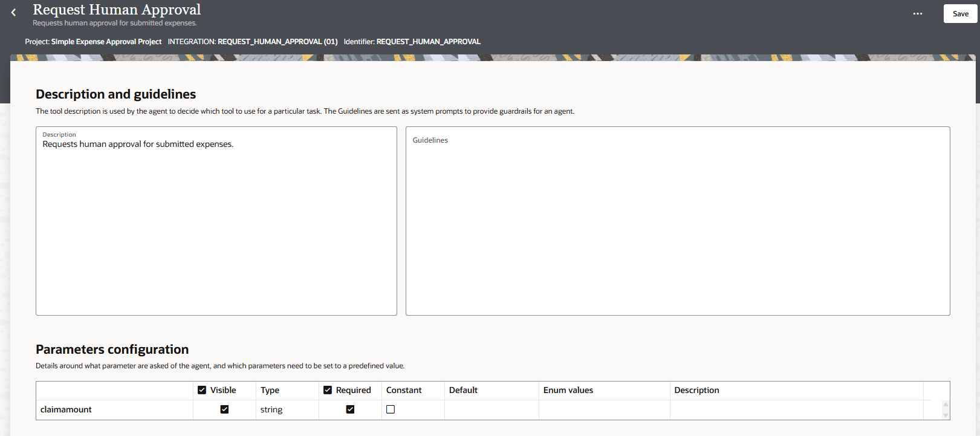
Task: Select the claimamount parameter name cell
Action: click(x=114, y=409)
